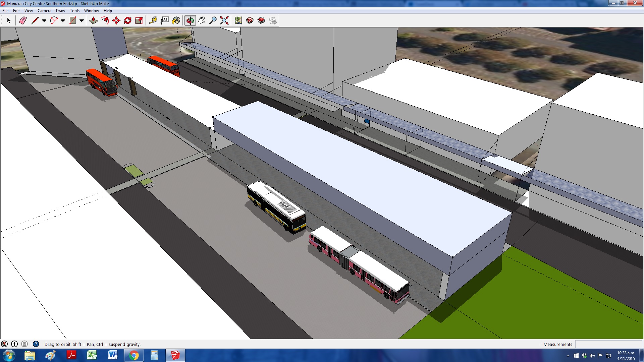Choose the Rotate tool

point(128,21)
